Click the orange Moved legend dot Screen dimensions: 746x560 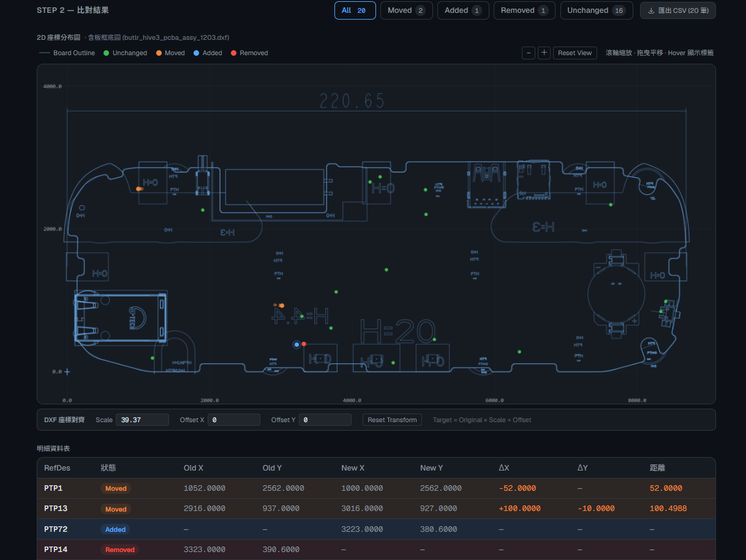pos(159,53)
